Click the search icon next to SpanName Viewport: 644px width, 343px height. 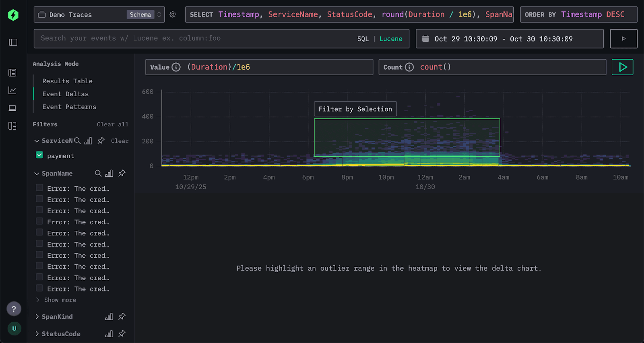98,173
